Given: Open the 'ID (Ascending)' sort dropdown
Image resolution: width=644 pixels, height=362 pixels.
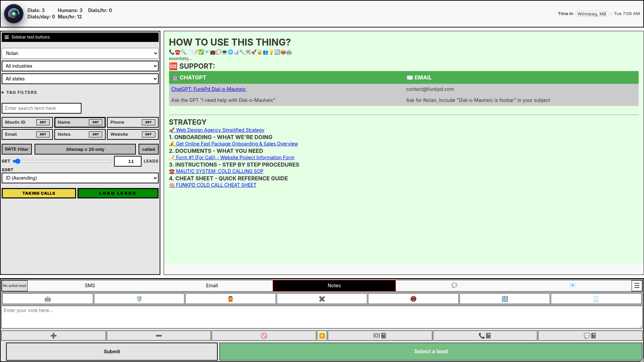Looking at the screenshot, I should point(80,178).
